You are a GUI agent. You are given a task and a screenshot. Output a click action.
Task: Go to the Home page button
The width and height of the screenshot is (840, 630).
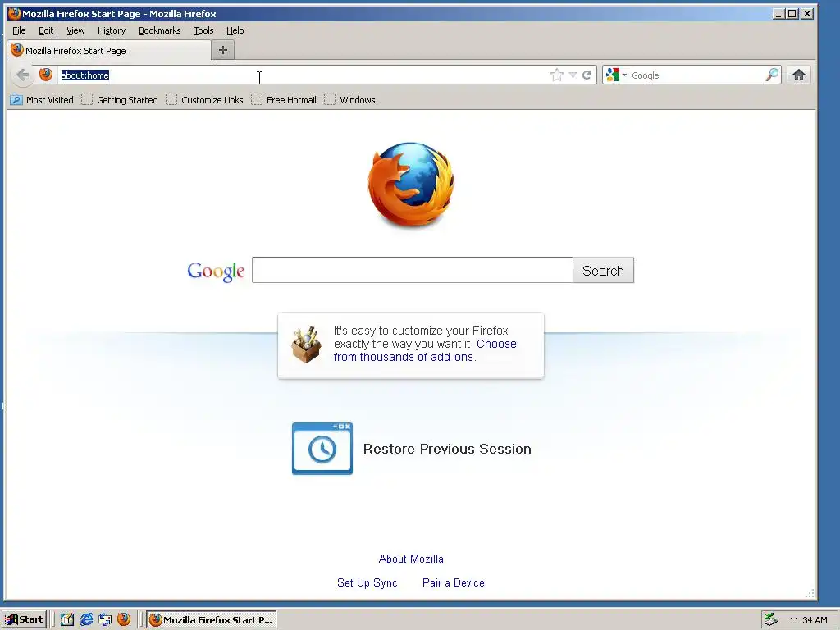pyautogui.click(x=799, y=75)
